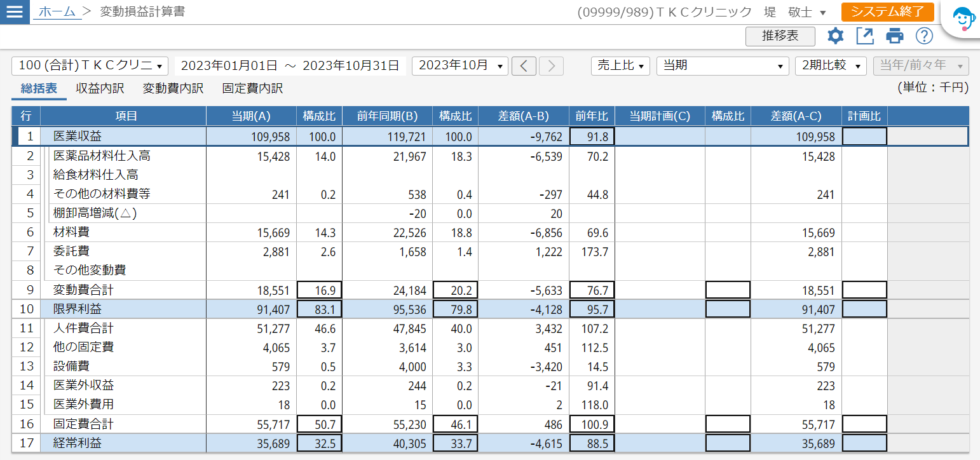The image size is (980, 460).
Task: Click the 91.8 前年比 cell
Action: pos(592,137)
